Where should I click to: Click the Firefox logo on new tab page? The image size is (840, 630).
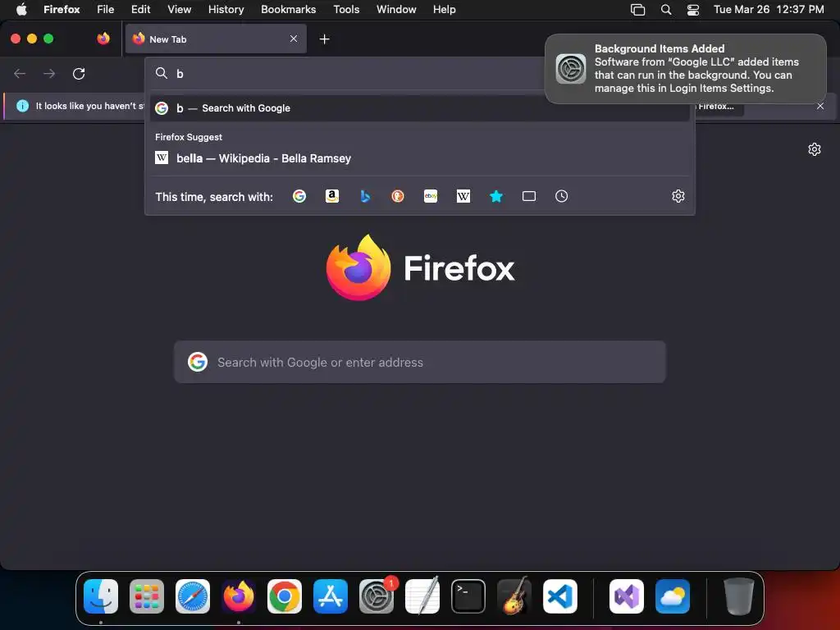pos(358,267)
